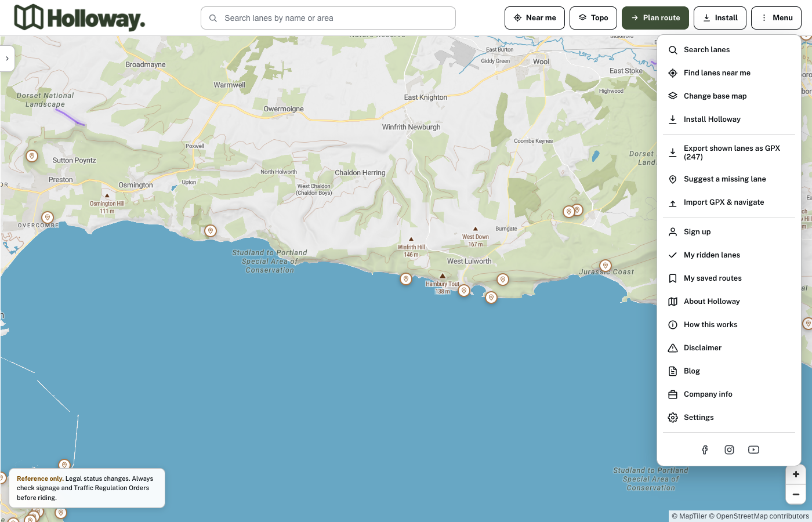Click the pin icon by Suggest a missing lane
812x522 pixels.
673,179
